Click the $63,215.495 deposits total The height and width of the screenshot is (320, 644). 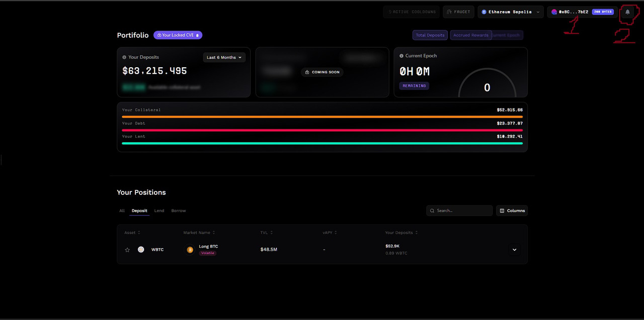pyautogui.click(x=154, y=71)
